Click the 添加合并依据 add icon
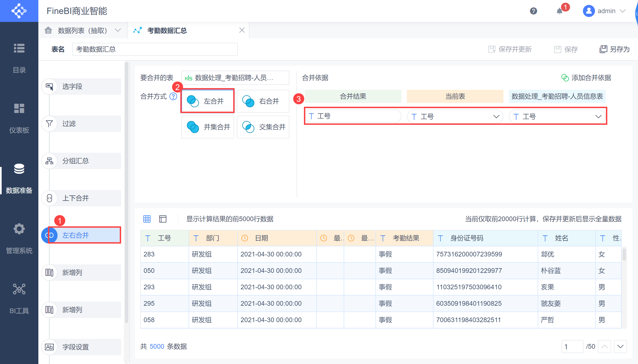This screenshot has height=364, width=638. click(x=565, y=78)
